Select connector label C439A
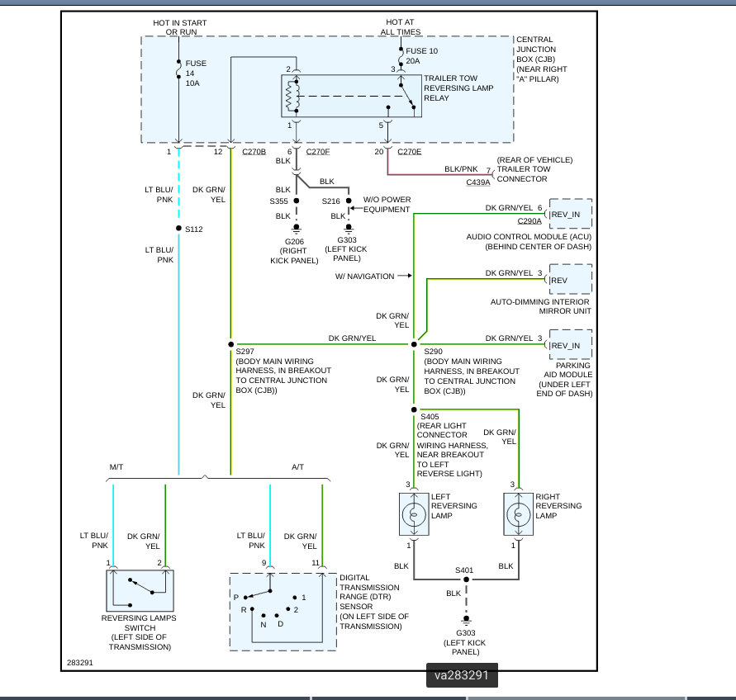The image size is (736, 700). [x=477, y=182]
